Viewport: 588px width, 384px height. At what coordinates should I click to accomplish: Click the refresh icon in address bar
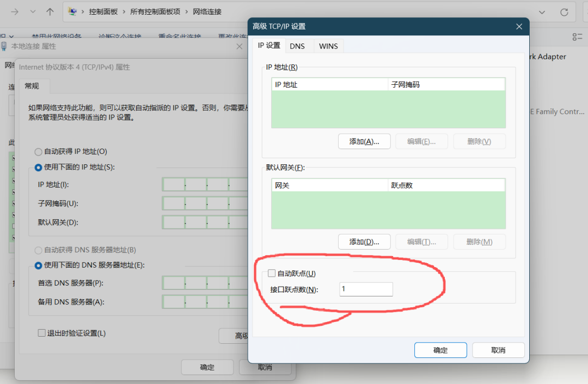pos(564,12)
